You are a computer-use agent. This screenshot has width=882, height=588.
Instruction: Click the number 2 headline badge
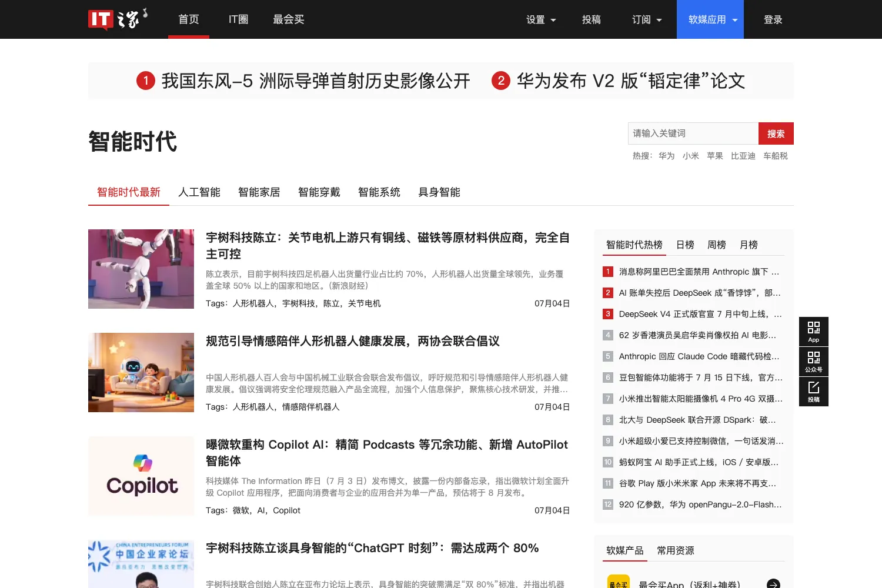pyautogui.click(x=501, y=81)
